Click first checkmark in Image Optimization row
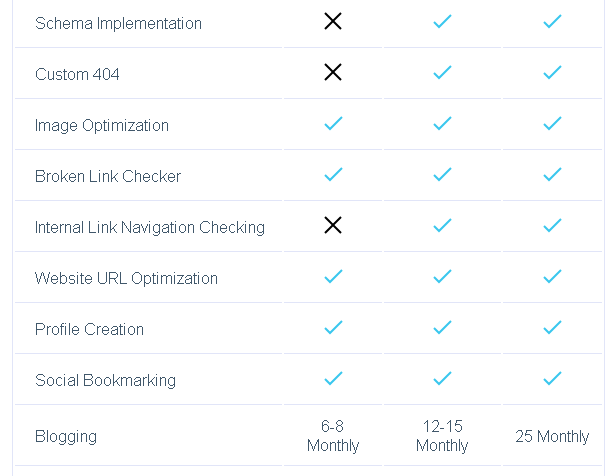615x476 pixels. click(333, 124)
